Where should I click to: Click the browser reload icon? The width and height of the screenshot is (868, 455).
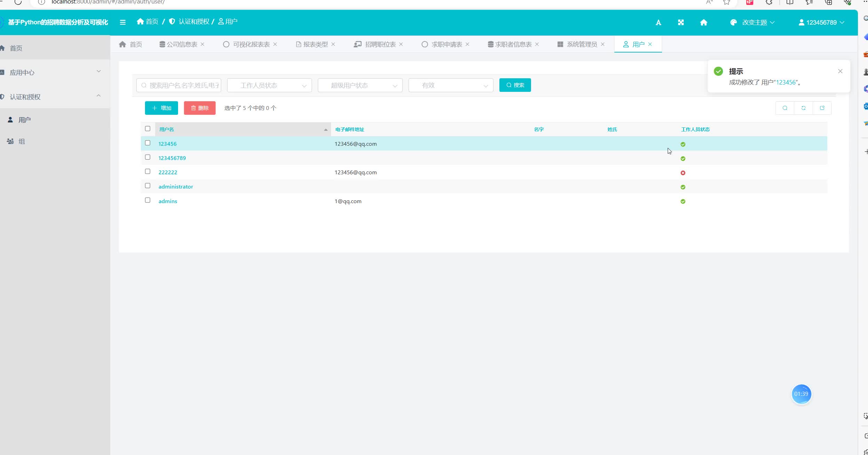click(x=18, y=2)
